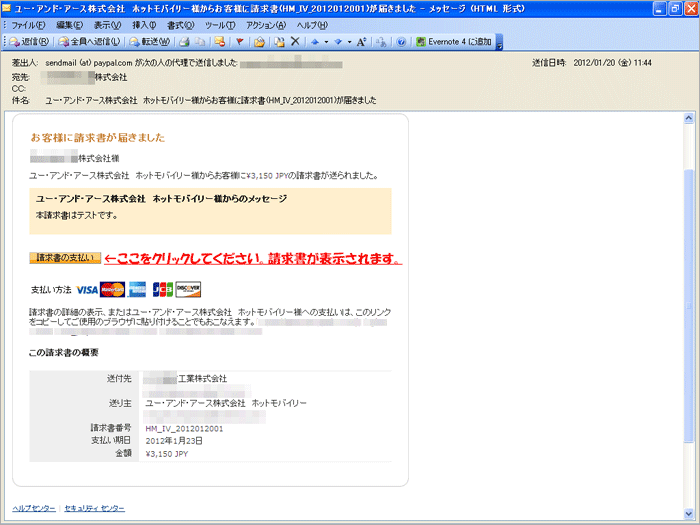Click the Copy icon in toolbar

200,42
